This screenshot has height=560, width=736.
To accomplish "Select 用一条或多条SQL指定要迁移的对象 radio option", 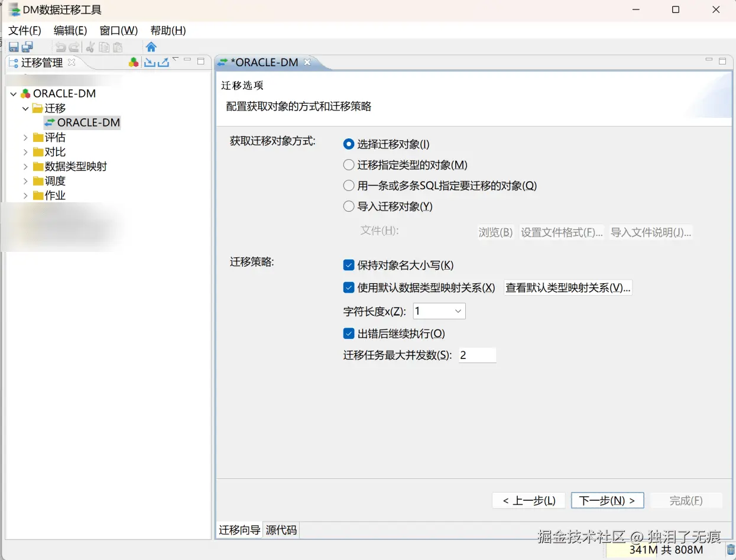I will tap(349, 186).
